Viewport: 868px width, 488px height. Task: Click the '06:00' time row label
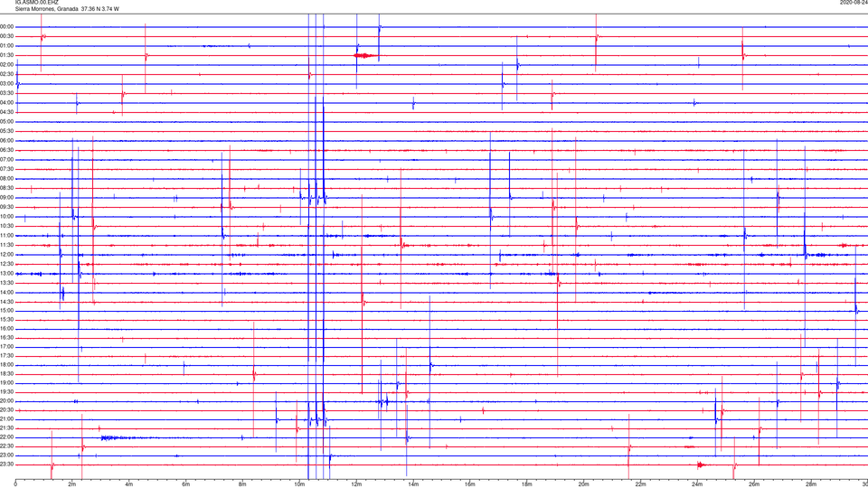point(7,141)
